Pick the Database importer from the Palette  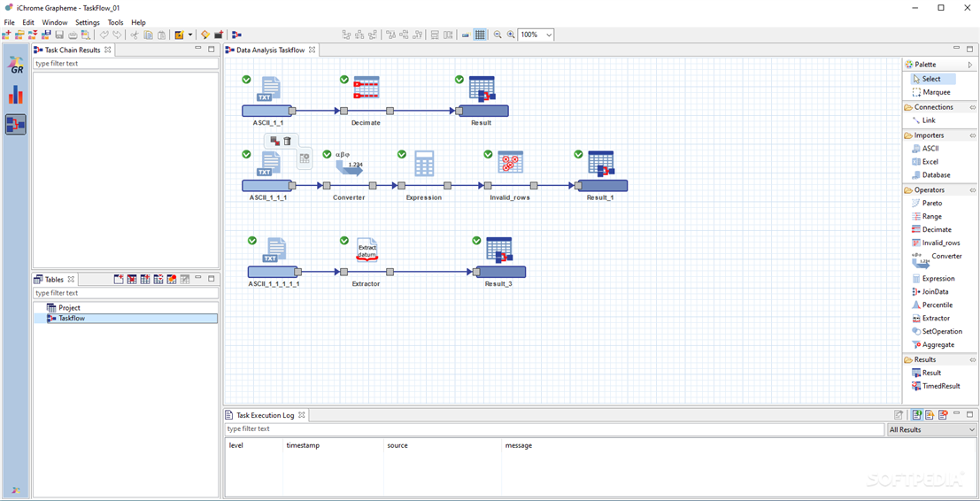coord(930,175)
